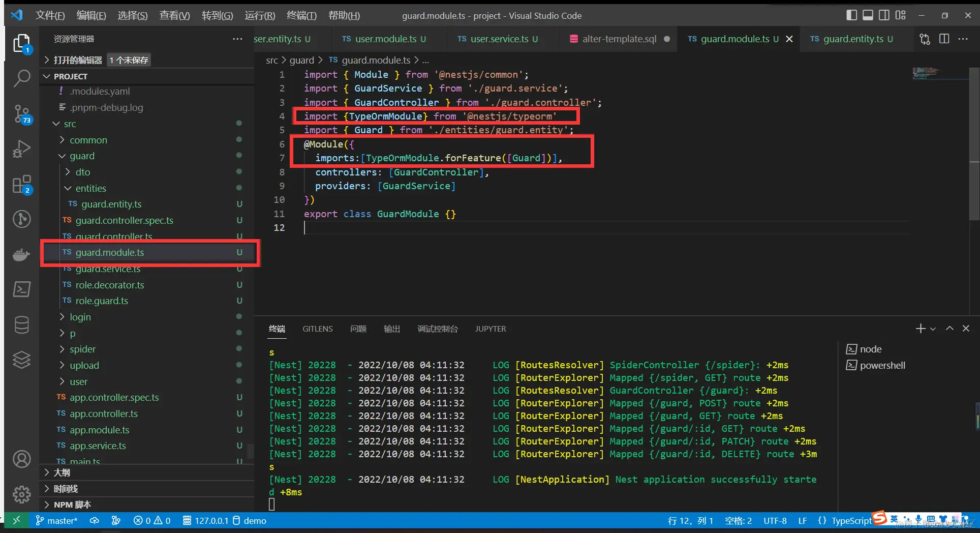
Task: Open editor more actions ellipsis
Action: point(963,39)
